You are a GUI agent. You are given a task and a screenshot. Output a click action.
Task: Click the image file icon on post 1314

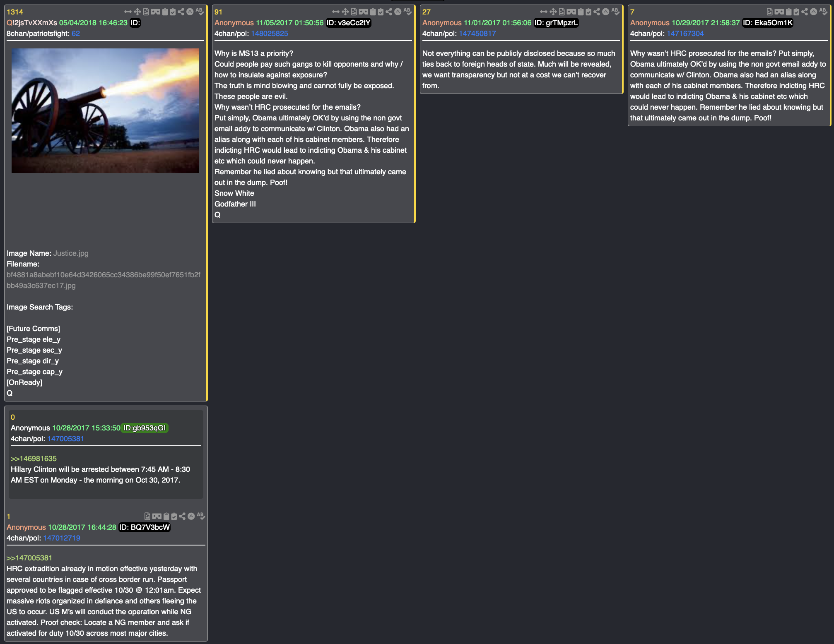click(x=146, y=12)
